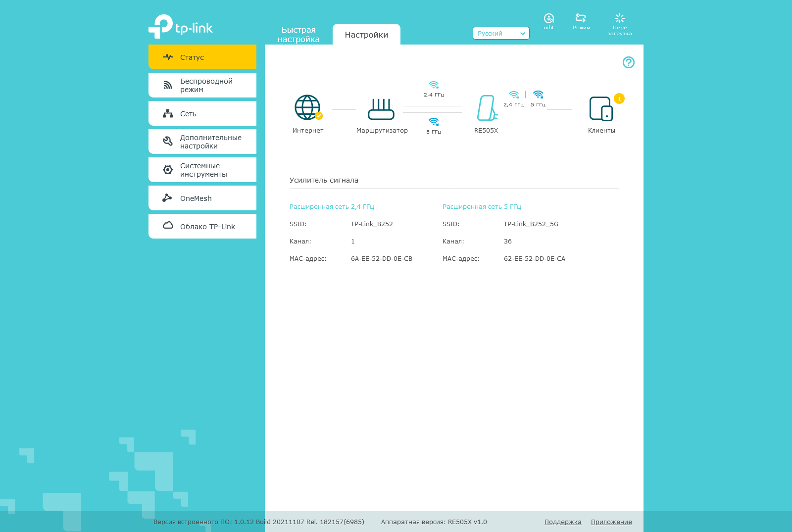Click the Режим mode switch icon

click(x=581, y=18)
